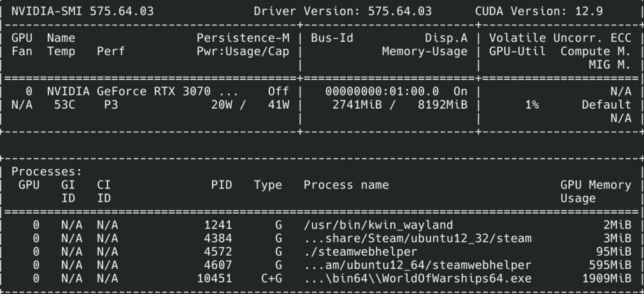Click the Driver Version 575.64.03 text

point(343,11)
